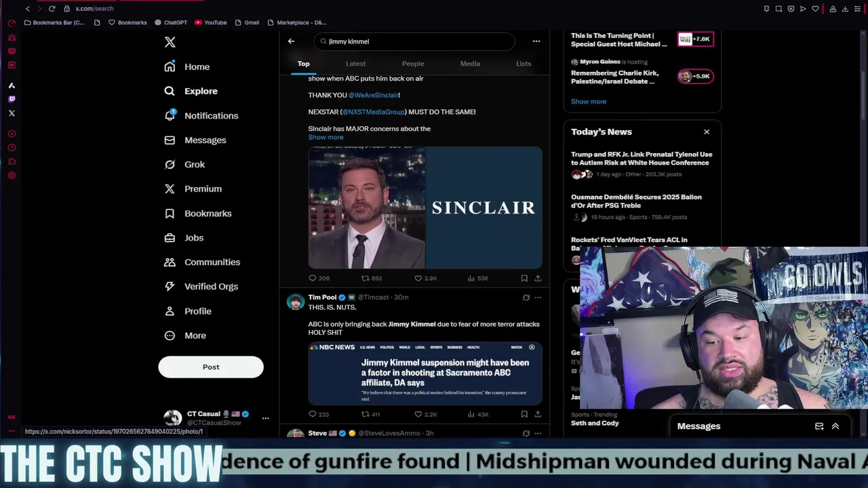Click the Profile person icon

170,310
